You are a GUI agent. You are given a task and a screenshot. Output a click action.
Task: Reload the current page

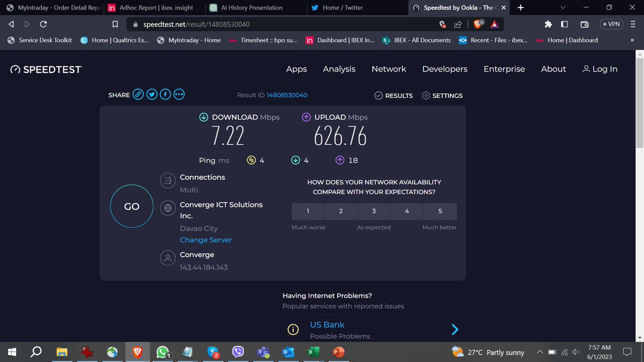tap(43, 24)
